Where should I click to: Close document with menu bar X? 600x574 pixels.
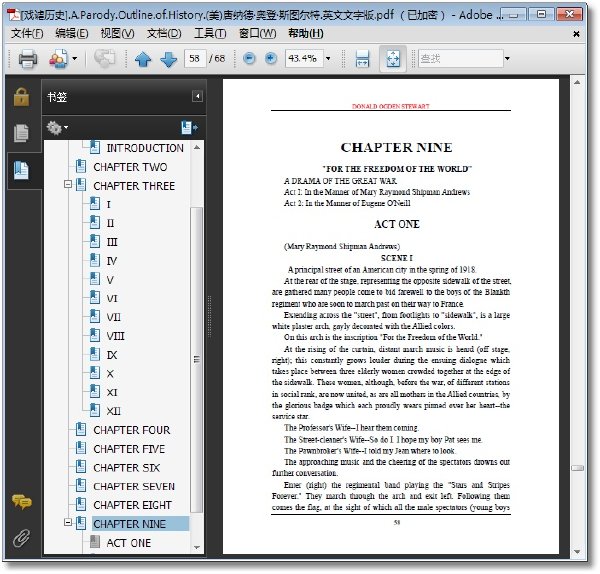point(576,34)
